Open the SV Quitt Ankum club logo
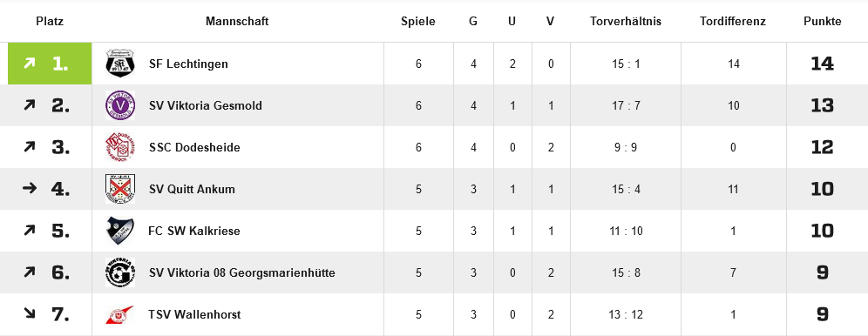The width and height of the screenshot is (868, 336). (x=120, y=189)
